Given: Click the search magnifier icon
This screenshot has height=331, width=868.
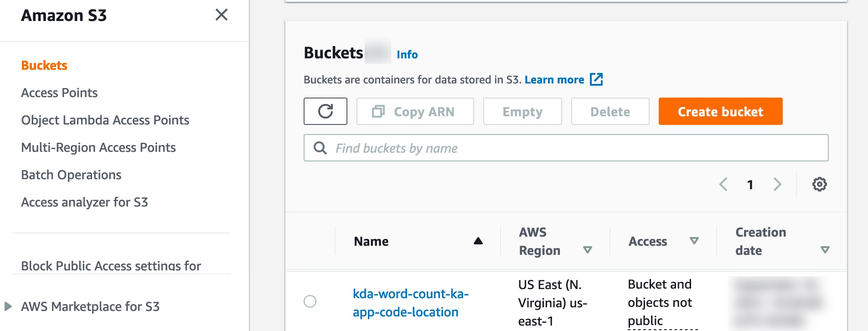Looking at the screenshot, I should 320,148.
